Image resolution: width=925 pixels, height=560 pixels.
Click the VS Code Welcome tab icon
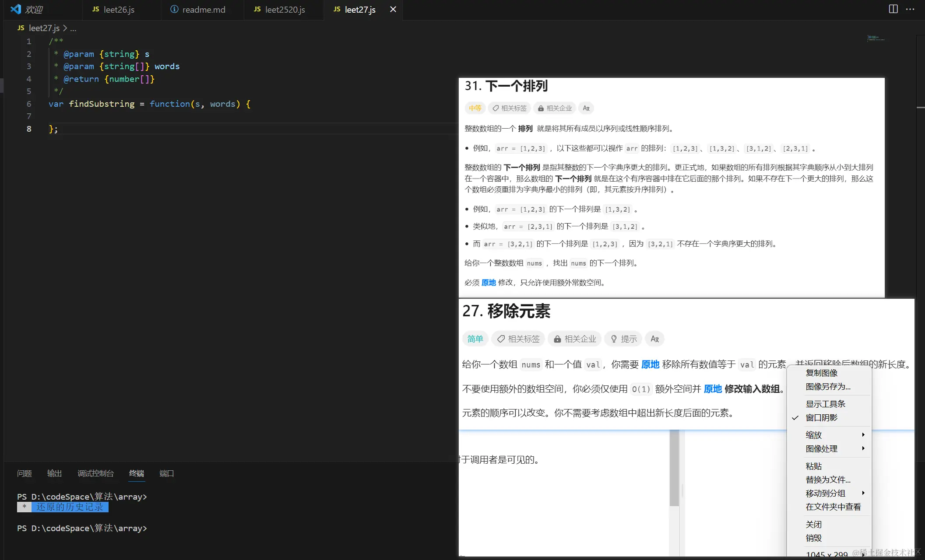tap(16, 9)
